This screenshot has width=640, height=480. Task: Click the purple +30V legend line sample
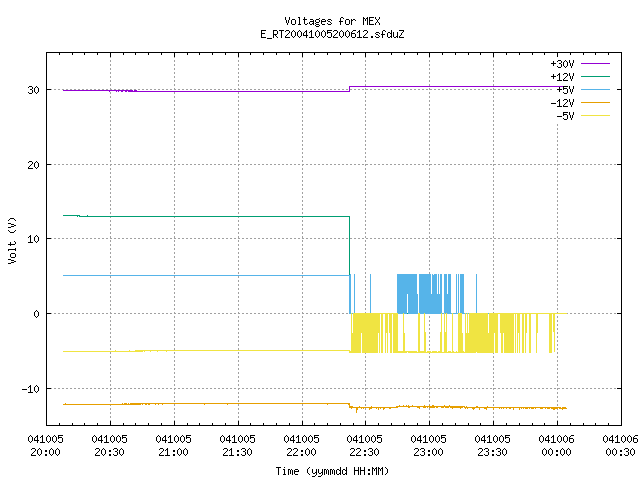click(595, 64)
